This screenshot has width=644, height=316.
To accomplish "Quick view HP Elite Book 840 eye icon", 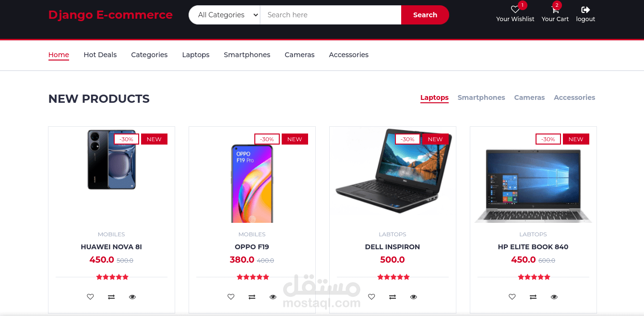I will [x=554, y=297].
